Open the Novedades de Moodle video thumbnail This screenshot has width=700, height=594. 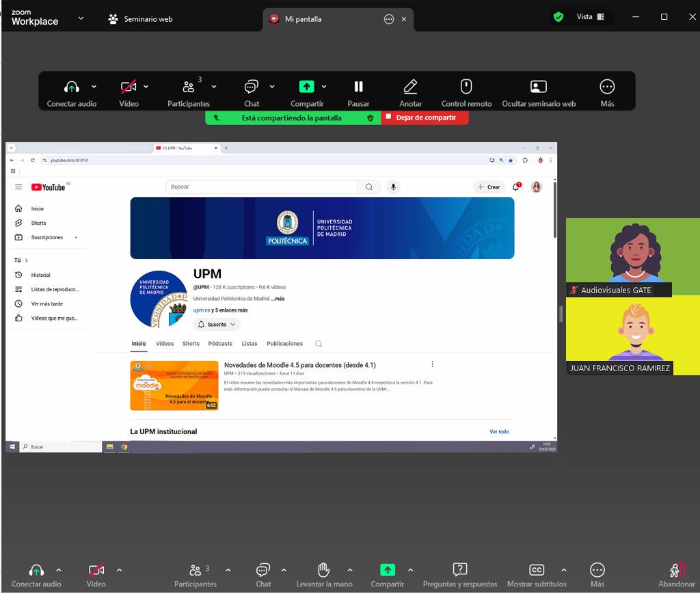[x=174, y=386]
